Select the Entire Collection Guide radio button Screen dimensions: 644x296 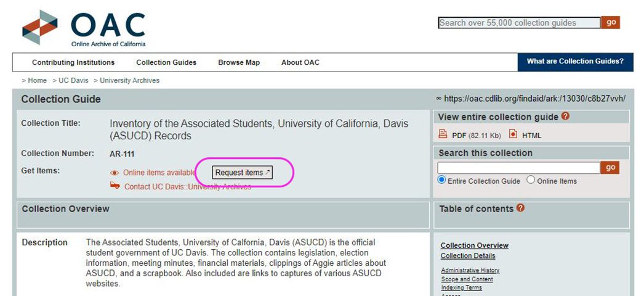441,180
